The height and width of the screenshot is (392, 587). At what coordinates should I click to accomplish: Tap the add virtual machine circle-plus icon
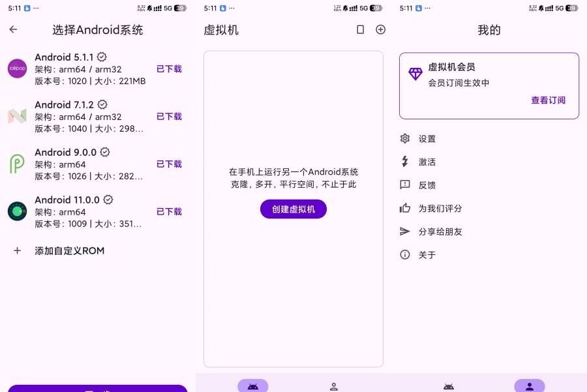coord(380,29)
